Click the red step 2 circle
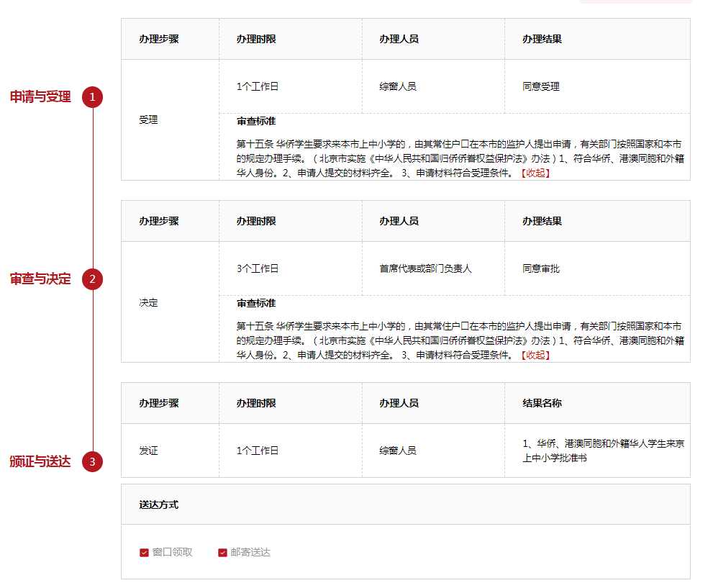This screenshot has height=588, width=713. [92, 279]
